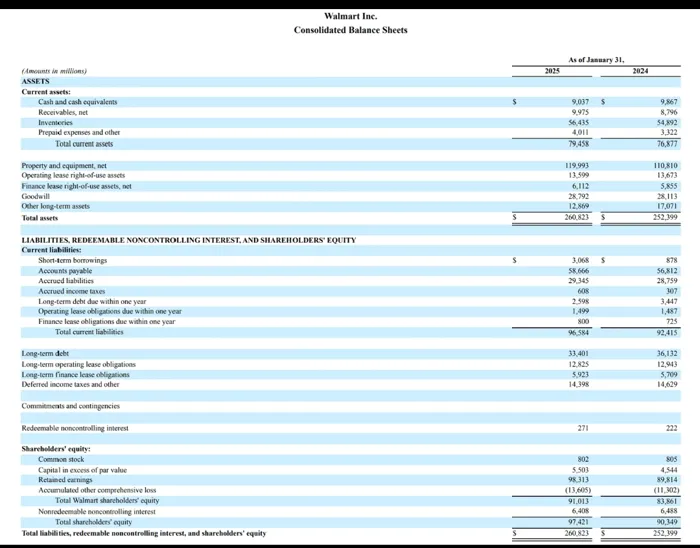Viewport: 700px width, 548px height.
Task: Select the 'Consolidated Balance Sheets' heading
Action: coord(350,30)
